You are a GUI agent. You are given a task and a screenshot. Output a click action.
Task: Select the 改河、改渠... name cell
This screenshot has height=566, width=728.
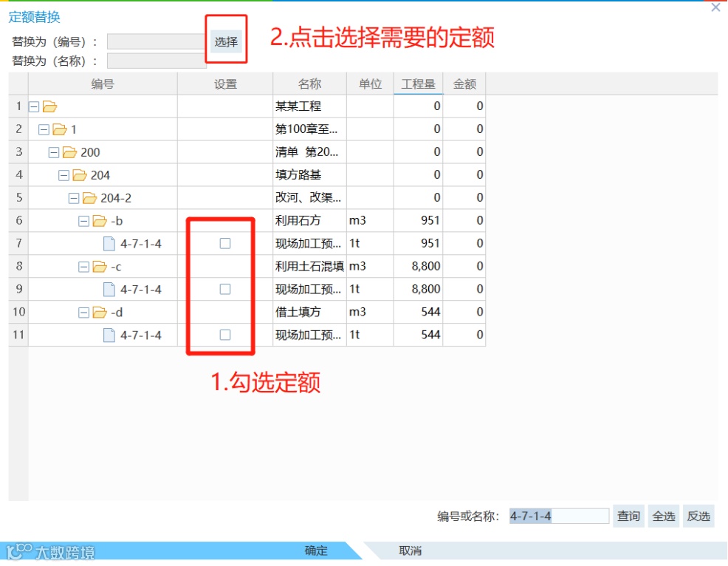309,197
